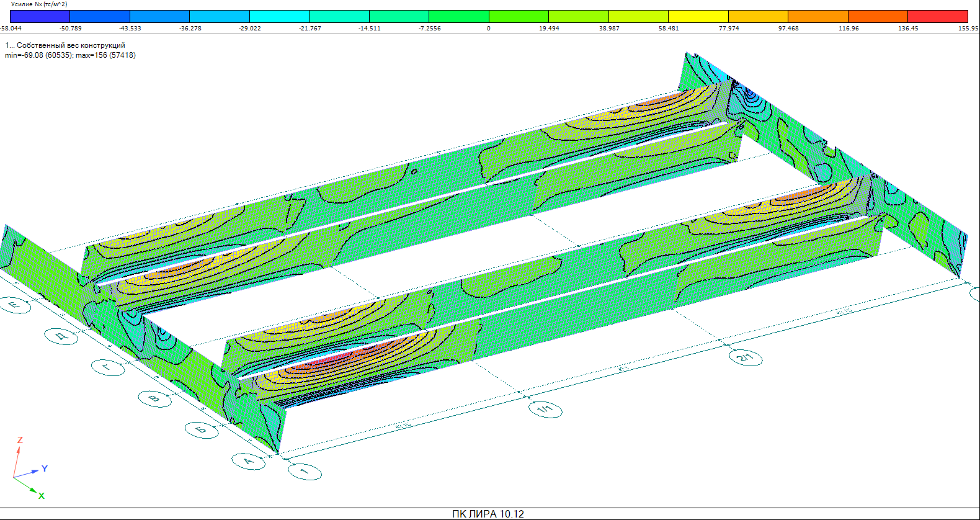Image resolution: width=980 pixels, height=520 pixels.
Task: Click the darkest blue legend swatch at -58.044
Action: tap(40, 17)
